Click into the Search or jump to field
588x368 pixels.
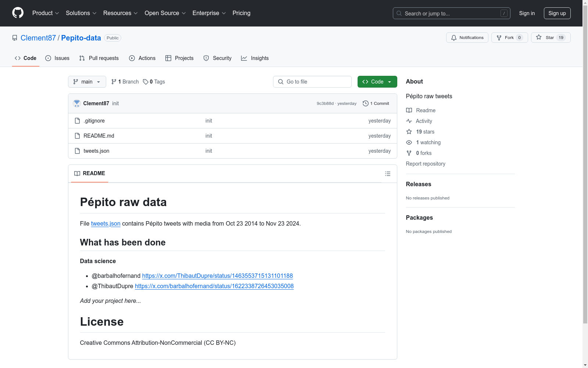pyautogui.click(x=452, y=13)
